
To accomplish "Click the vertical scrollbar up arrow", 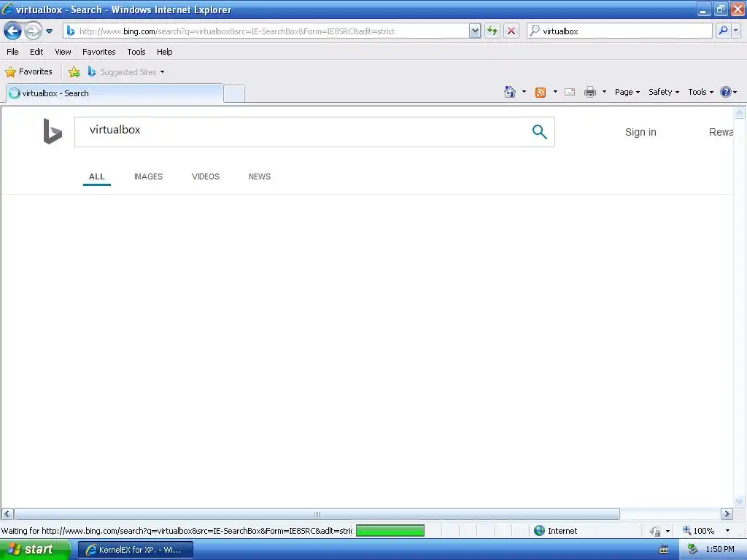I will pyautogui.click(x=739, y=113).
